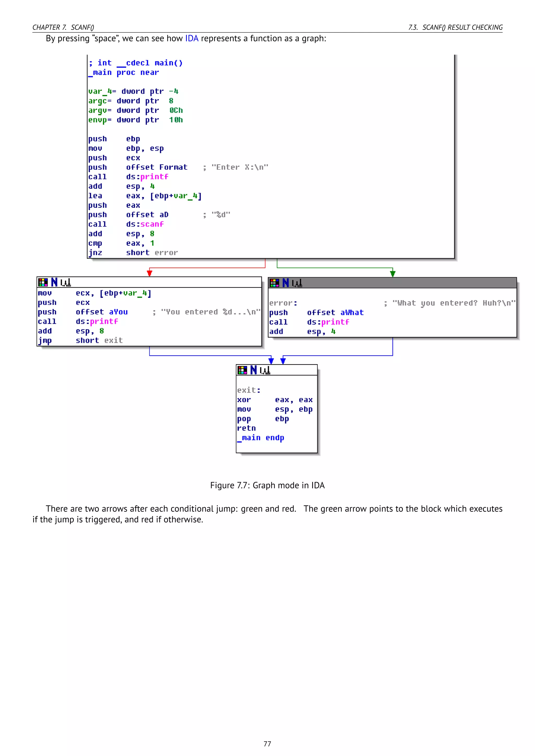Click color palette icon in exit node
Image resolution: width=535 pixels, height=756 pixels.
click(x=242, y=370)
